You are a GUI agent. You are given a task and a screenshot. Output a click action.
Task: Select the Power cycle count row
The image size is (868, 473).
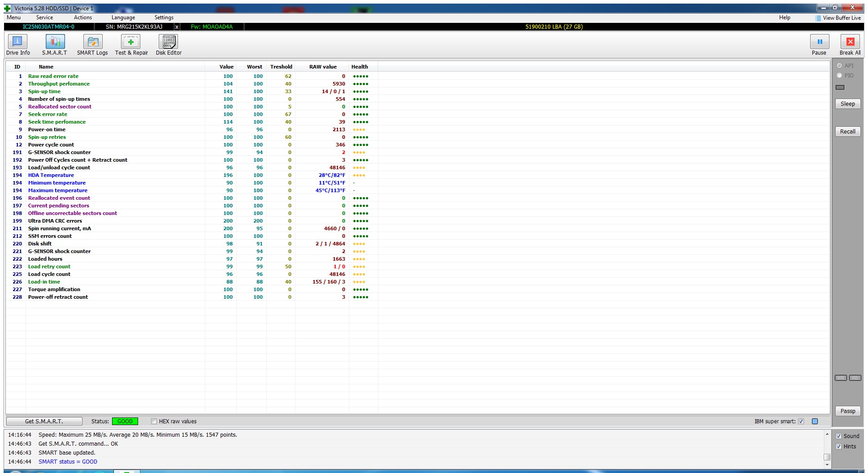tap(192, 145)
